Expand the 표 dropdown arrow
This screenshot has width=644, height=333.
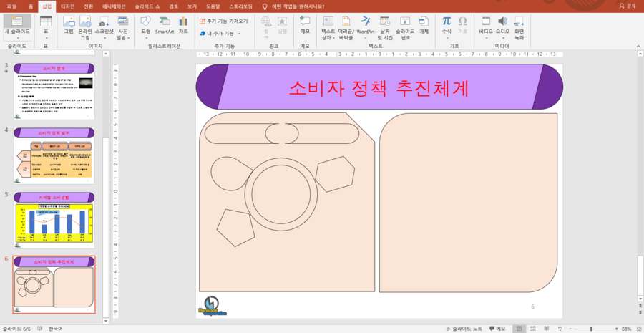coord(46,38)
